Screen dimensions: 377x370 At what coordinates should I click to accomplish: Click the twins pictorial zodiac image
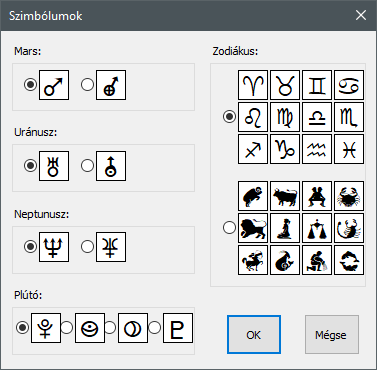coord(317,196)
